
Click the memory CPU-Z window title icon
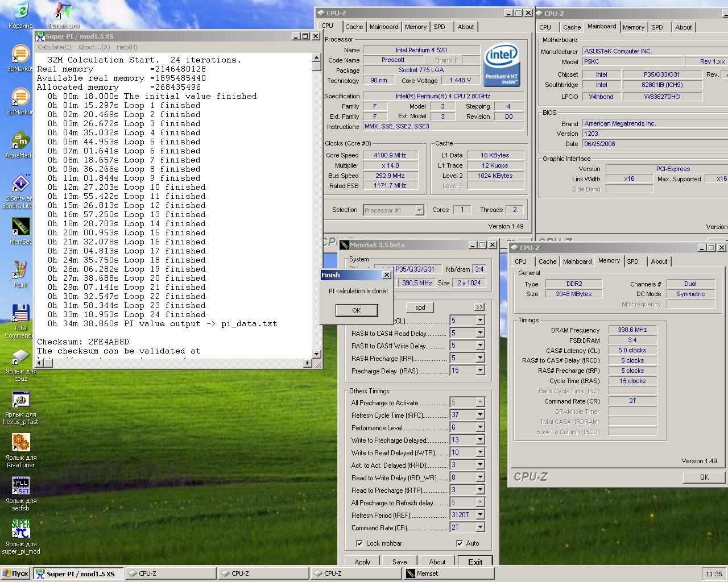click(514, 248)
